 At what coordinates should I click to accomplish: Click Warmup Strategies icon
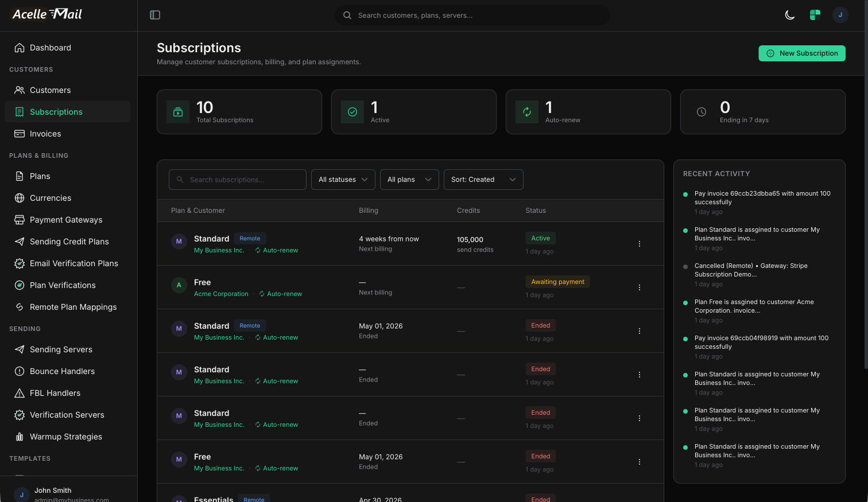tap(20, 437)
